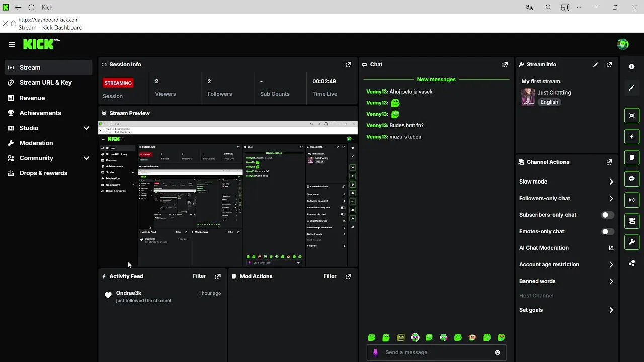Select Stream in the sidebar
644x362 pixels.
48,67
